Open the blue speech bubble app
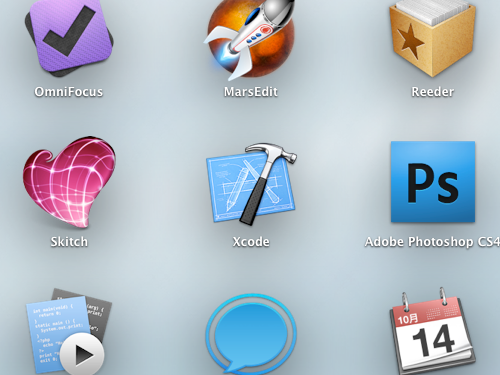Image resolution: width=500 pixels, height=375 pixels. (251, 334)
